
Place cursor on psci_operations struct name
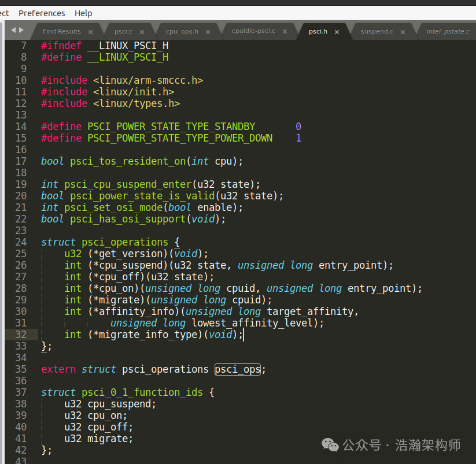(x=124, y=242)
